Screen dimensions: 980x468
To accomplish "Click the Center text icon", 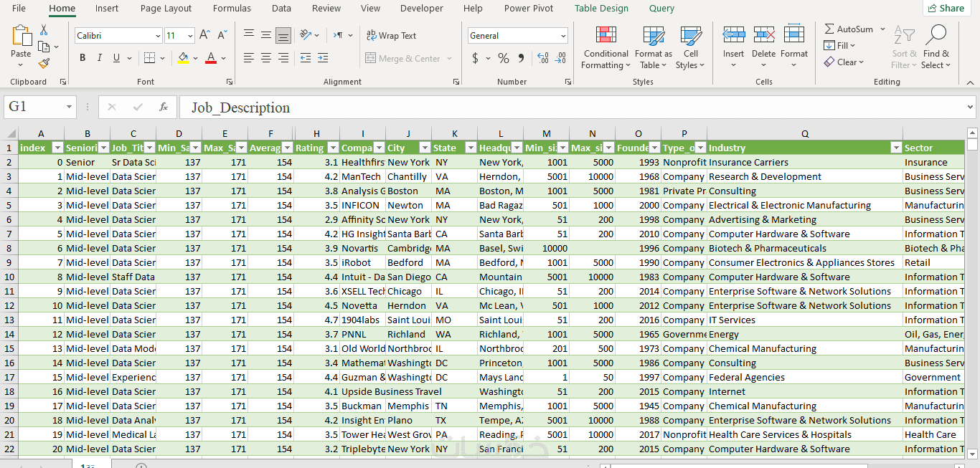I will [266, 58].
